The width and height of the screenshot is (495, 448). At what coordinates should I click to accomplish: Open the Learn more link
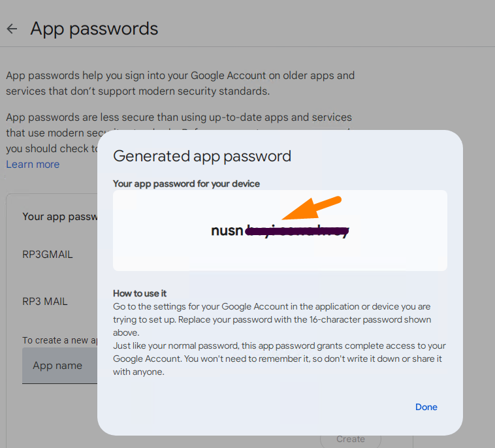click(33, 164)
